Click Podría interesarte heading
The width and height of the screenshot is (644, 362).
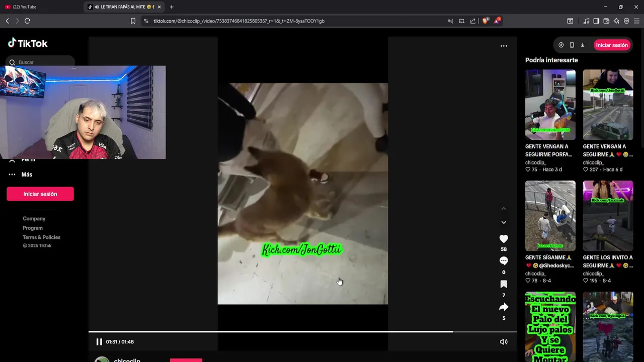(551, 60)
